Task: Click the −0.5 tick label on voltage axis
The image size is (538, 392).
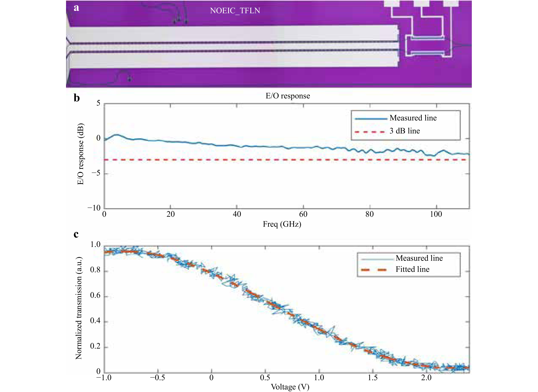Action: coord(157,378)
